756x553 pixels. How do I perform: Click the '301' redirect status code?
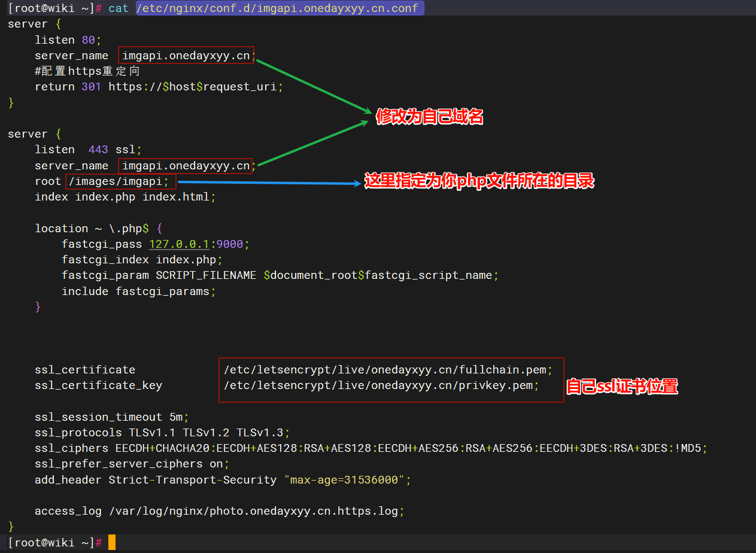[x=92, y=87]
